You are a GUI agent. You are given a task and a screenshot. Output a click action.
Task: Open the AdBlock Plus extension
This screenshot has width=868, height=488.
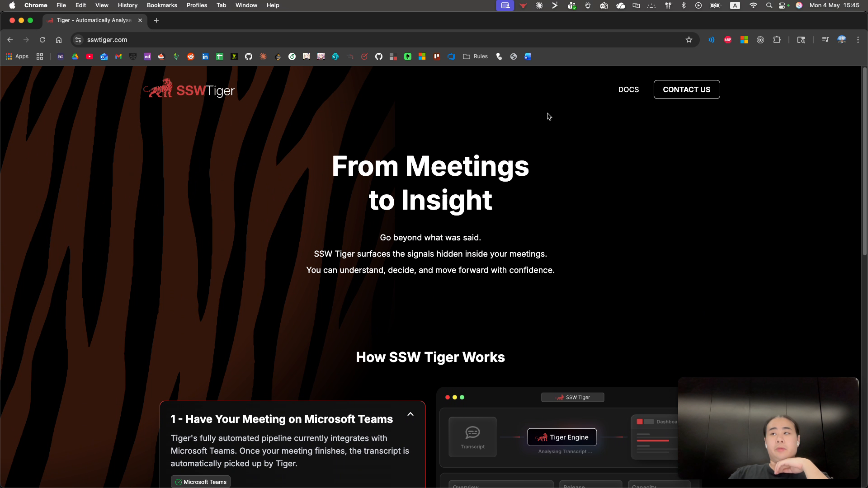(728, 40)
